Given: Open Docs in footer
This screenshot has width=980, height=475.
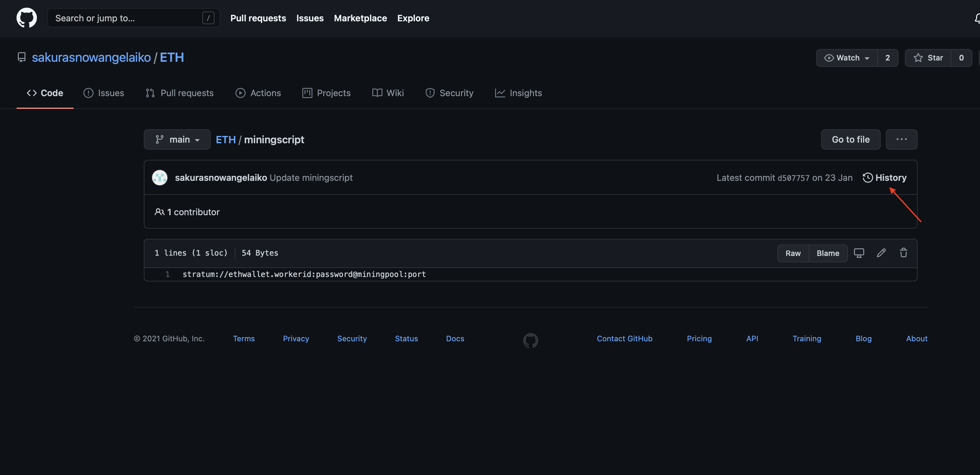Looking at the screenshot, I should click(x=455, y=338).
